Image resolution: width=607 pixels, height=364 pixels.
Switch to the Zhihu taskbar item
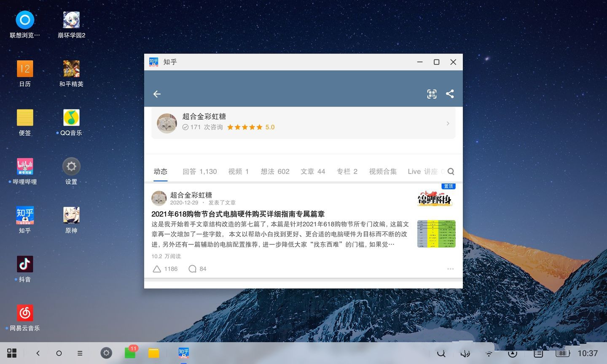click(183, 353)
